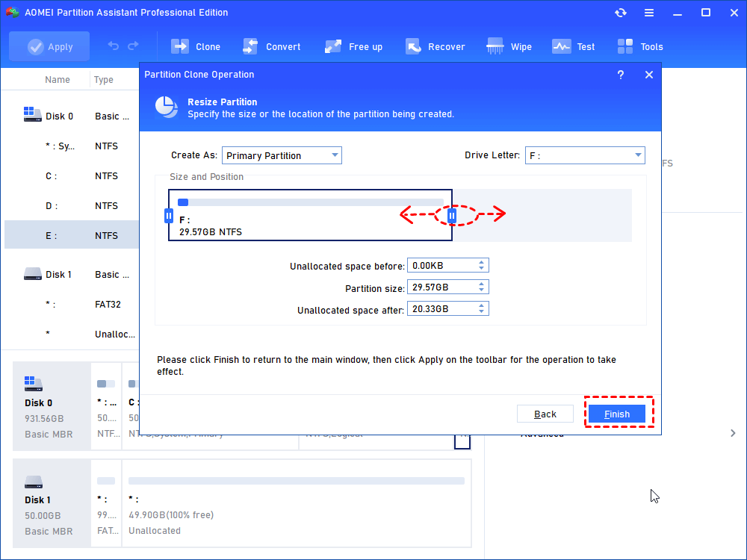The image size is (747, 560).
Task: Select the Unalloc... row of Disk 1
Action: (72, 334)
